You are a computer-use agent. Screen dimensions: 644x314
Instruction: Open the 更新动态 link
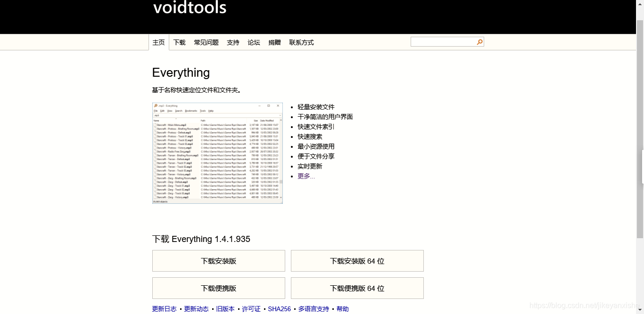pyautogui.click(x=197, y=309)
